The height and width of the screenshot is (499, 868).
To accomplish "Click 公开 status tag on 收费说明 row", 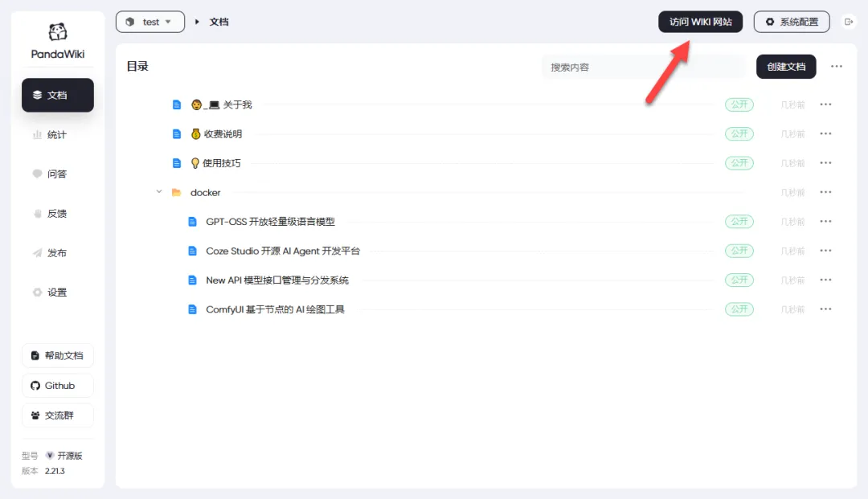I will (739, 134).
